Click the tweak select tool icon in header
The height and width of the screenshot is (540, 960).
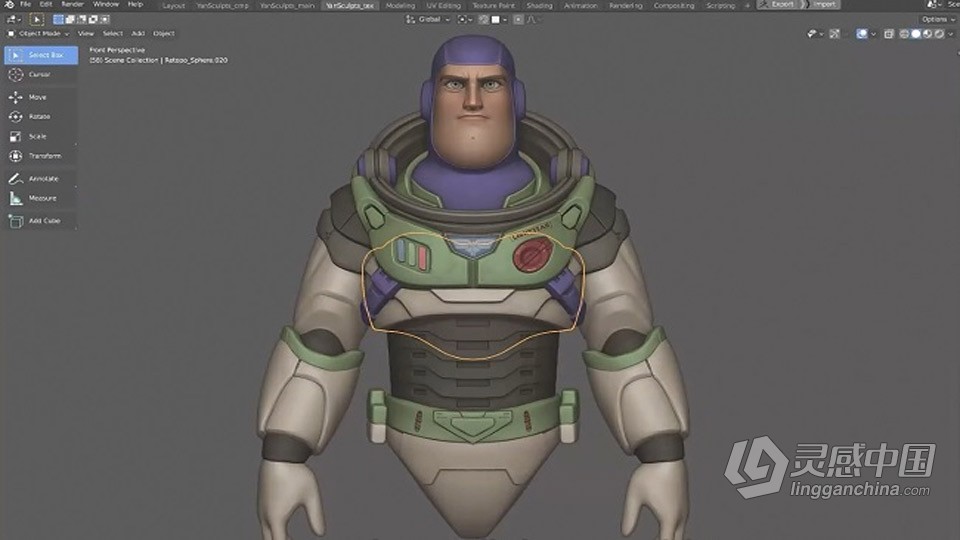[x=37, y=20]
